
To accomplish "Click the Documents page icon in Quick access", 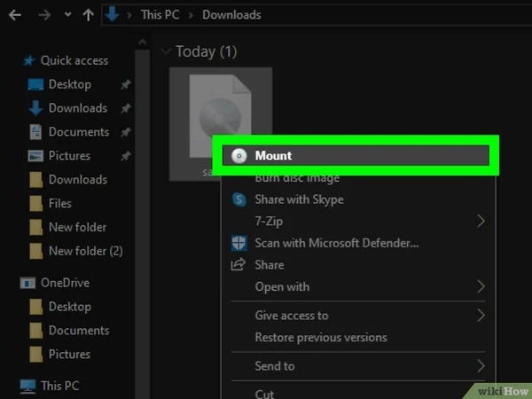I will coord(35,132).
